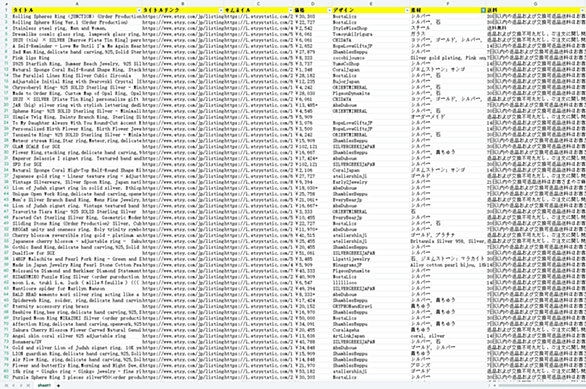586x389 pixels.
Task: Select the price cell "¥41,515"
Action: click(313, 235)
